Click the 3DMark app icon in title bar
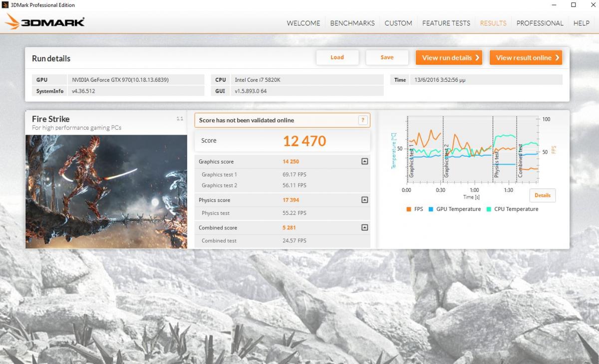This screenshot has height=364, width=599. point(5,5)
